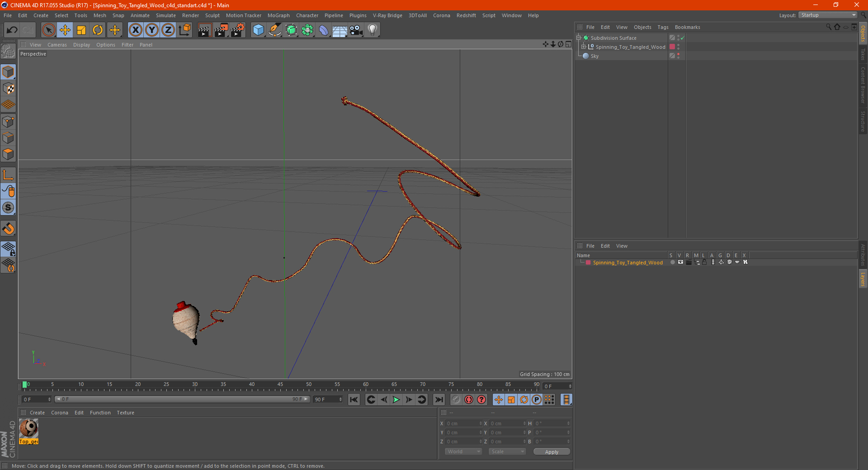Click X position input field
The image size is (868, 470).
[464, 423]
